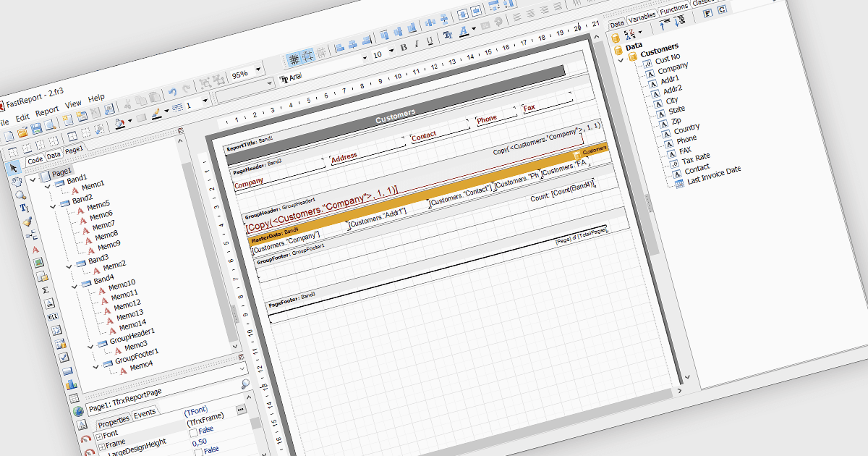Redo the last undone action
This screenshot has width=868, height=456.
[186, 89]
